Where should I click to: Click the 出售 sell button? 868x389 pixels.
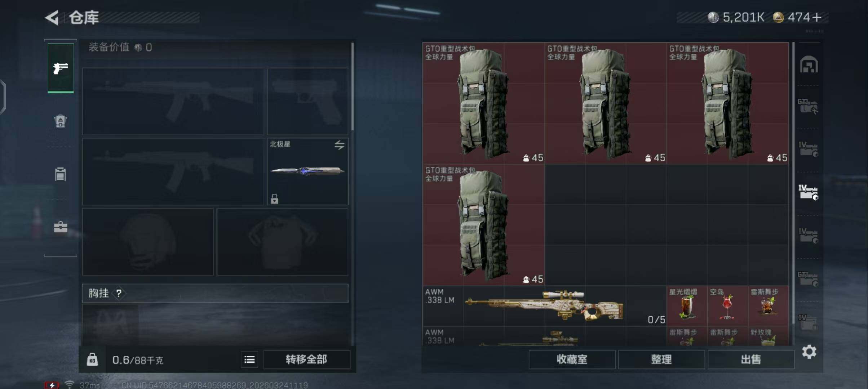(751, 359)
